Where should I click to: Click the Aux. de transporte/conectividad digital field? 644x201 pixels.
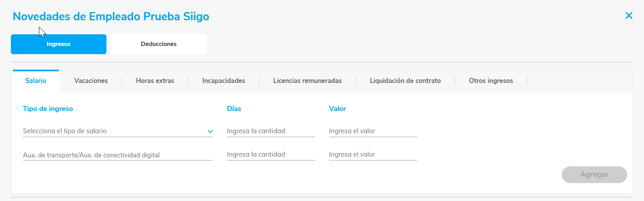click(x=117, y=155)
